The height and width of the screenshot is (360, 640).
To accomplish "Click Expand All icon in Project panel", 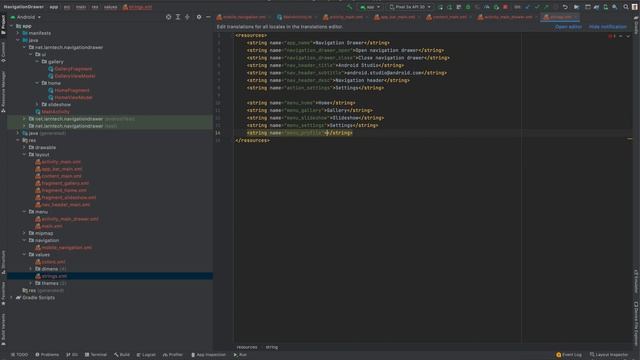I will coord(178,17).
